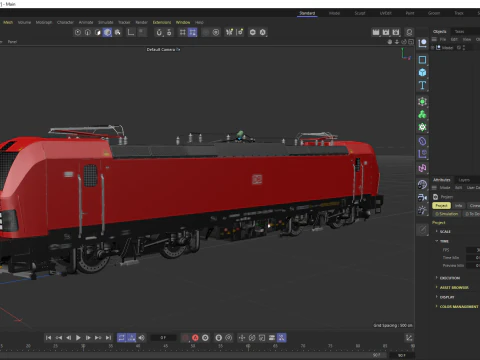Open the material manager head icon
This screenshot has height=360, width=480.
point(409,32)
